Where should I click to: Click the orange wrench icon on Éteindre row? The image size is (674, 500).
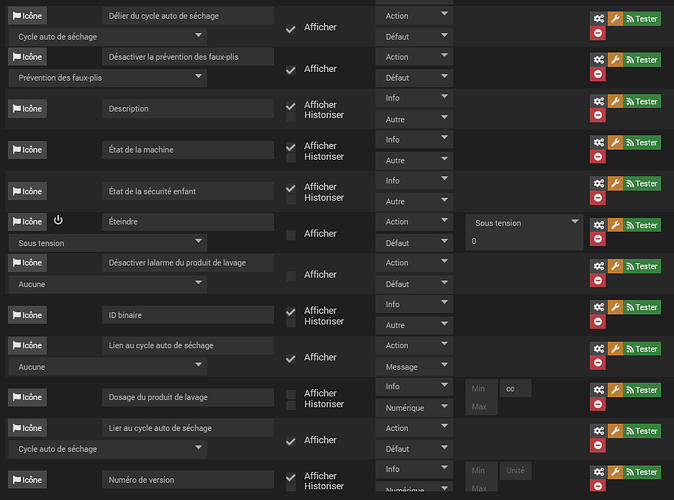click(615, 225)
